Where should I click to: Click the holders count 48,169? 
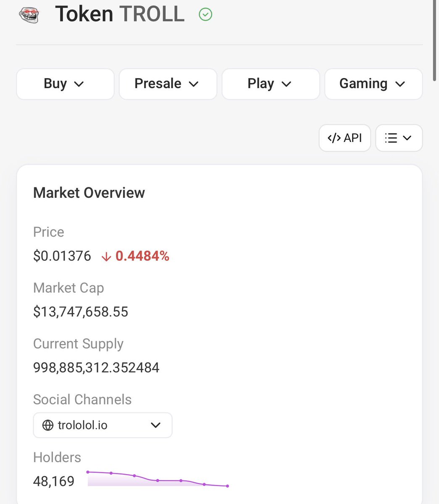(54, 481)
